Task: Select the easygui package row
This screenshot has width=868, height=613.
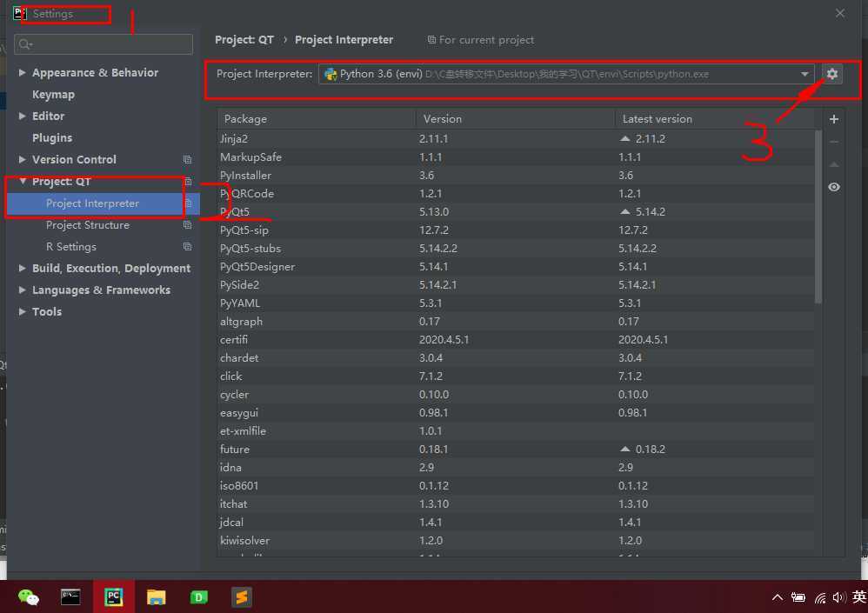Action: [516, 412]
